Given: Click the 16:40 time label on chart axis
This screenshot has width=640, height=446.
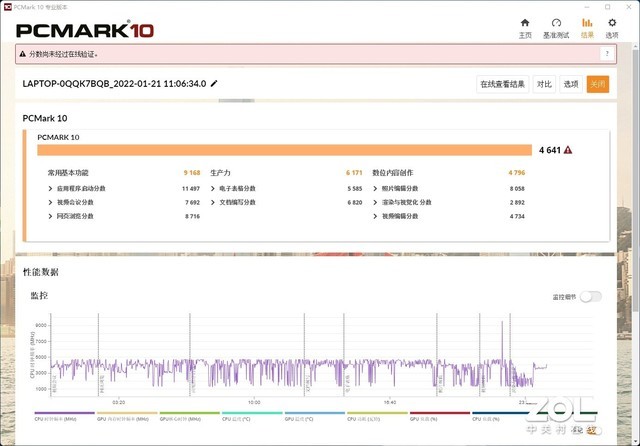Looking at the screenshot, I should tap(390, 402).
